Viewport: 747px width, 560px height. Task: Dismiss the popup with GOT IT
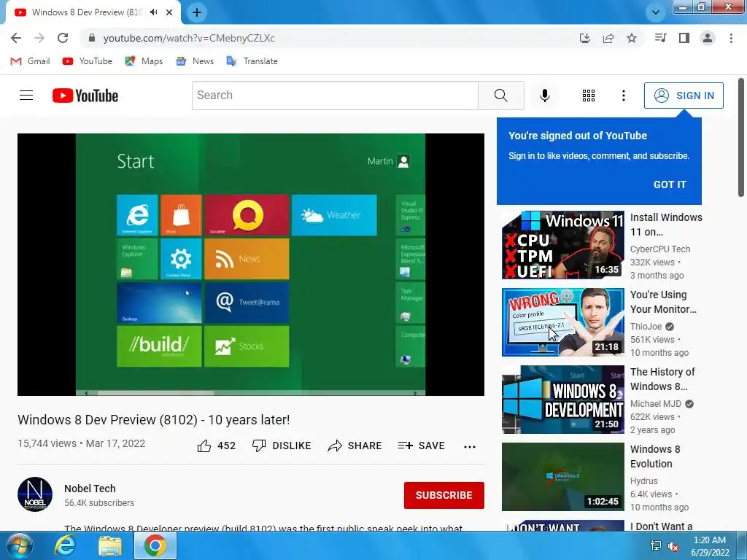(x=670, y=184)
